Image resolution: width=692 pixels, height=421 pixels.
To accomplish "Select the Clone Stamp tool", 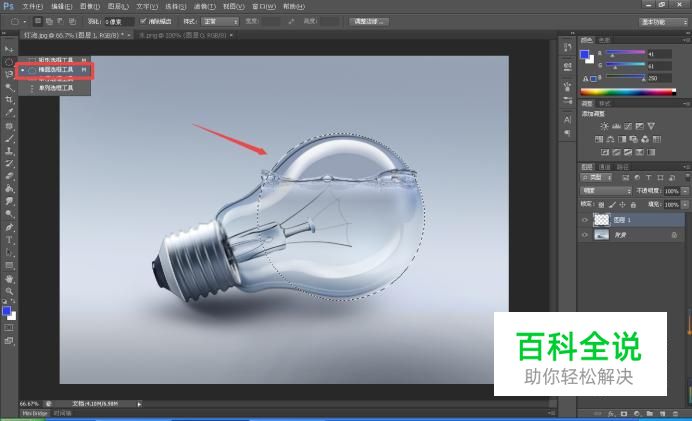I will pyautogui.click(x=9, y=151).
